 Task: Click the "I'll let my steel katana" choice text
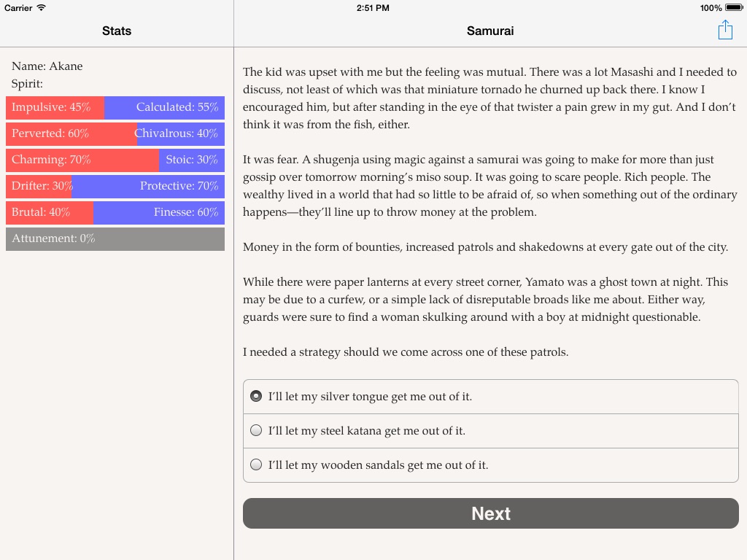pyautogui.click(x=366, y=431)
